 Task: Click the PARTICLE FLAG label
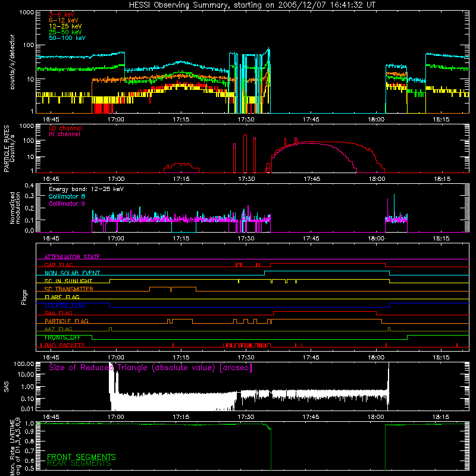pyautogui.click(x=67, y=321)
